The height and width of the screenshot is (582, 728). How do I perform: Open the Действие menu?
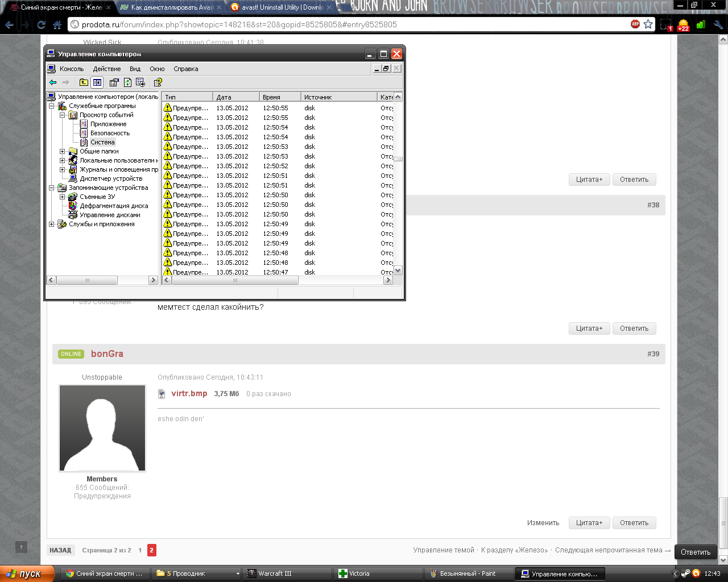106,69
